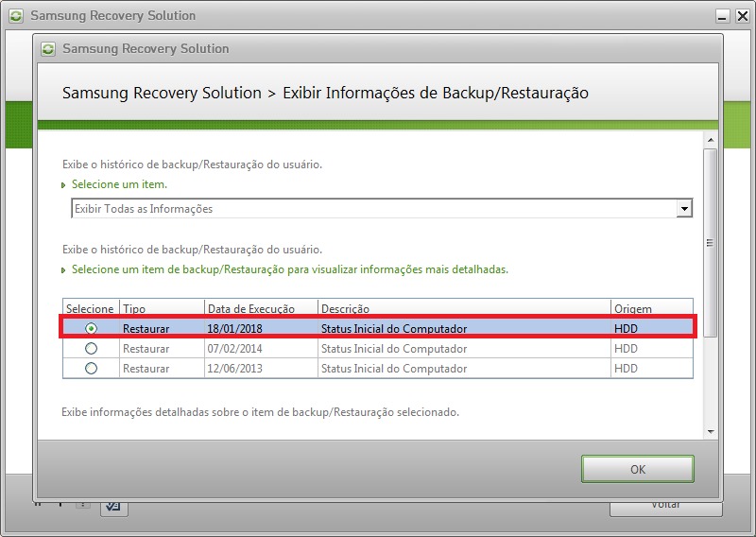Click the checklist icon at bottom left
The width and height of the screenshot is (756, 537).
pyautogui.click(x=114, y=507)
